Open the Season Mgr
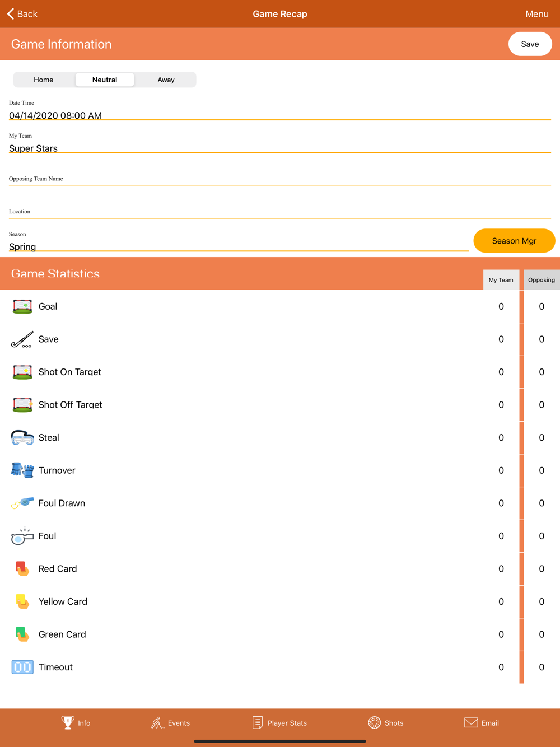Screen dimensions: 560x747 coord(514,241)
